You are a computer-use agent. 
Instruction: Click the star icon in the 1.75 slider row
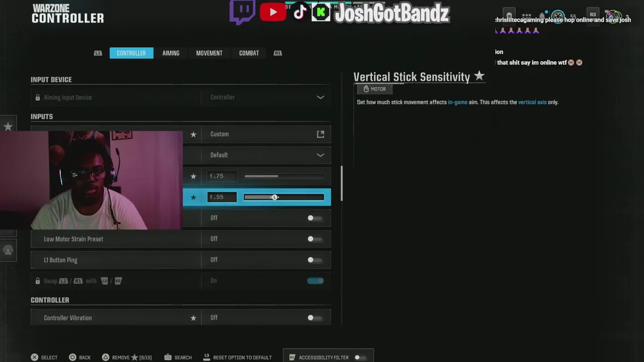(193, 176)
